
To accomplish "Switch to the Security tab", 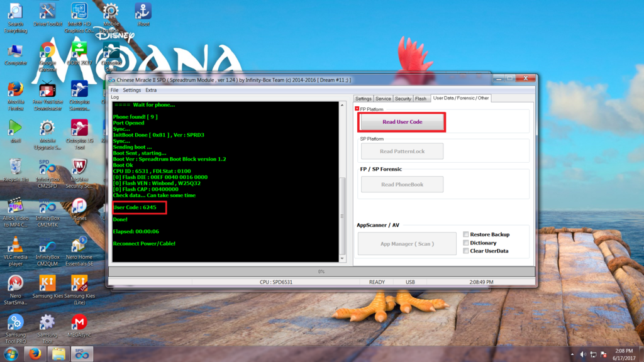I will (x=403, y=99).
